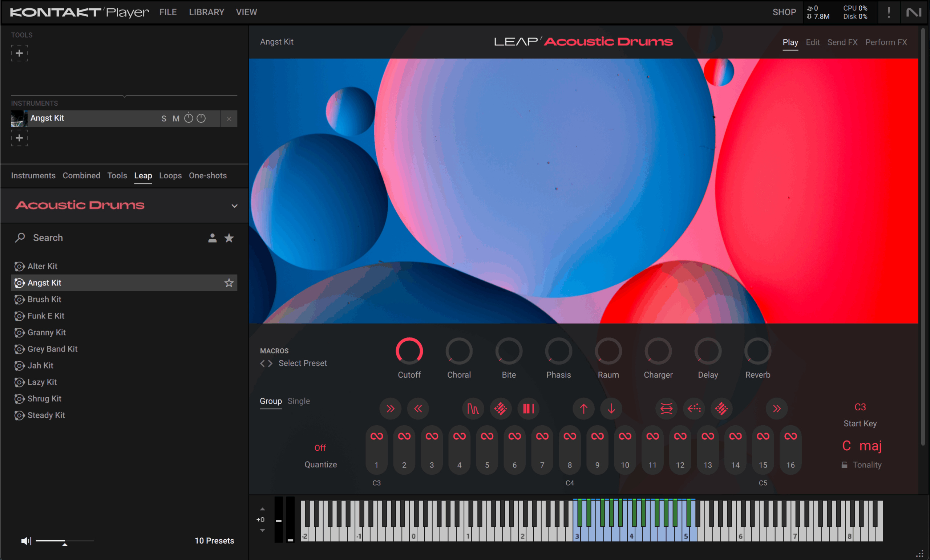Click the preview volume slider

pos(64,541)
